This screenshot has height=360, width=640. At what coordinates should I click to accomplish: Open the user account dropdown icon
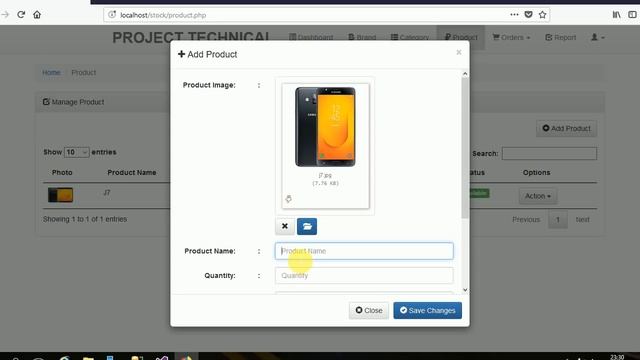[x=598, y=37]
